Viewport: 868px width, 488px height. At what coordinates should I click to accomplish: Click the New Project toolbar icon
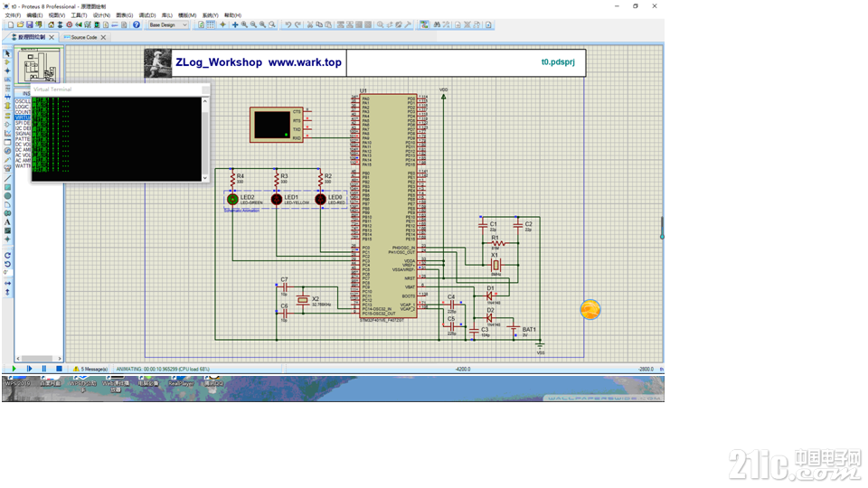tap(11, 25)
